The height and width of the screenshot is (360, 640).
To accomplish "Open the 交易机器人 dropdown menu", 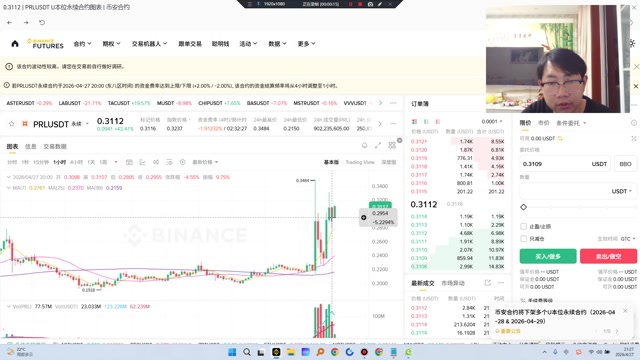I will [149, 44].
